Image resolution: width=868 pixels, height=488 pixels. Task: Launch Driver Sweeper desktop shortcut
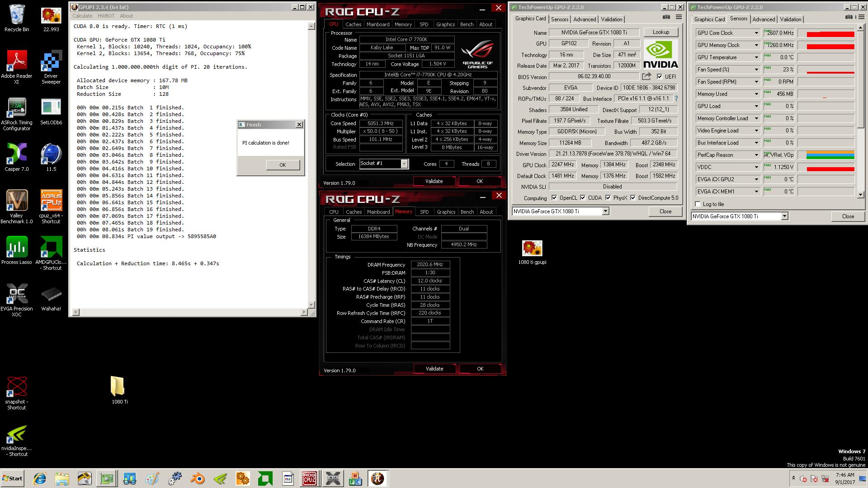51,67
